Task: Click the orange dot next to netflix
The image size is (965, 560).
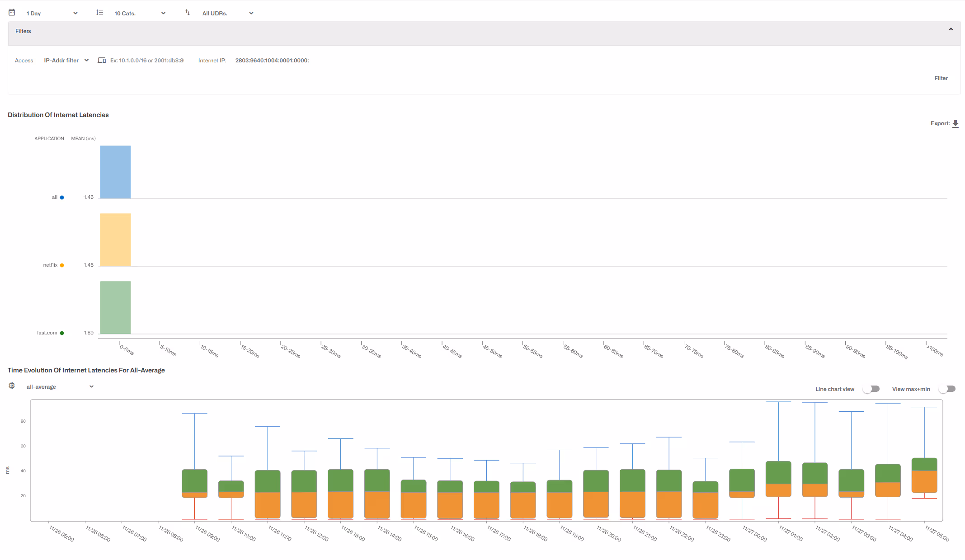Action: click(62, 265)
